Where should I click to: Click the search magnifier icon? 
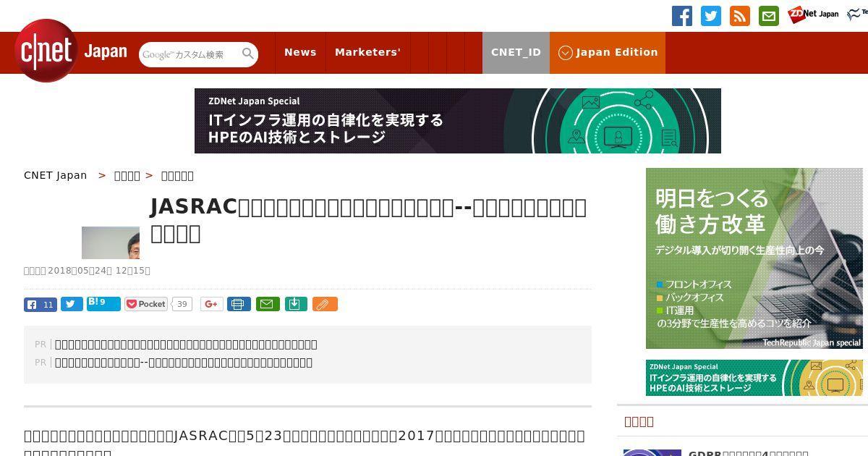pos(247,54)
